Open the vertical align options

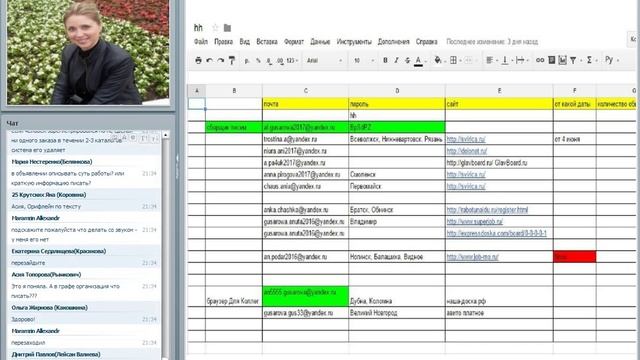[x=504, y=60]
